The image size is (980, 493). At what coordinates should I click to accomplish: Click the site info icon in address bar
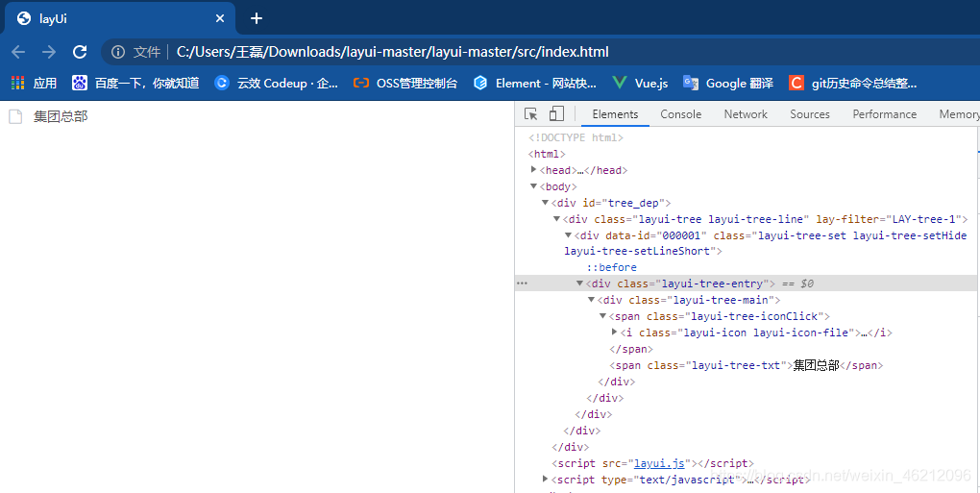[118, 52]
